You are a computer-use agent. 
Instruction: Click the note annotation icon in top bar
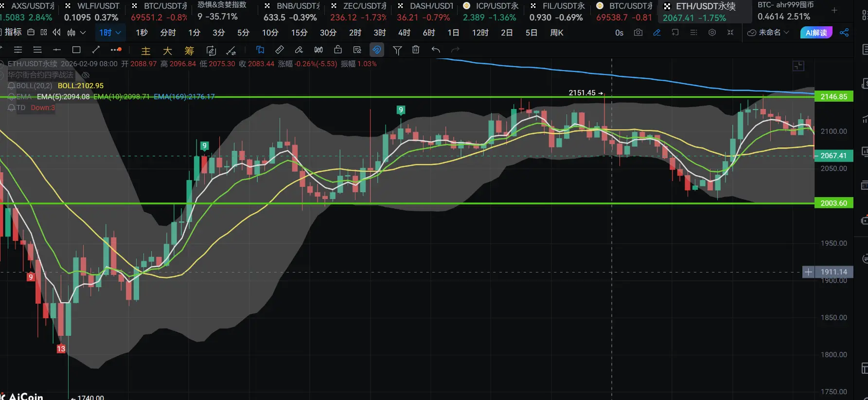coord(675,33)
